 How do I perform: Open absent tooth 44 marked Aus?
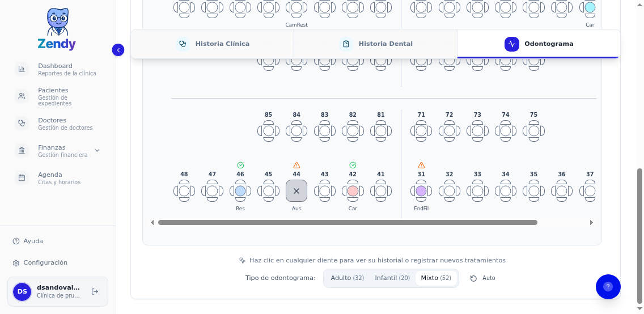coord(296,191)
